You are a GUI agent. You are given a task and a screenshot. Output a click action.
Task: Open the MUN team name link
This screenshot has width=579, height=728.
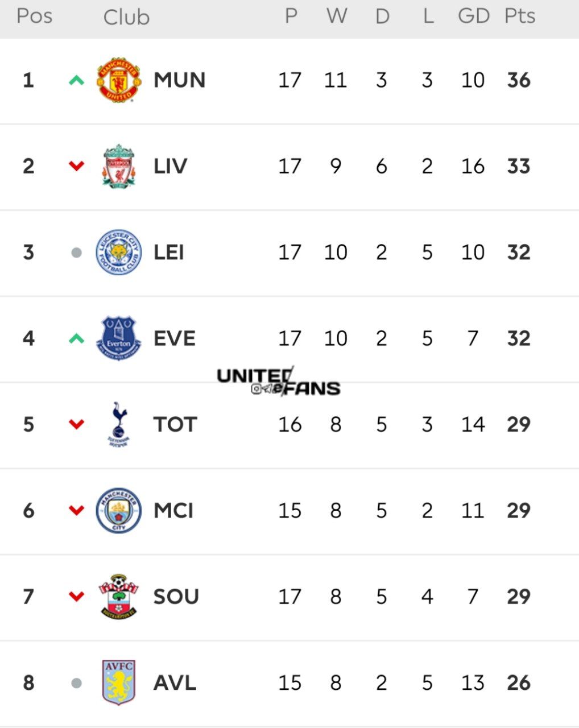click(x=179, y=80)
